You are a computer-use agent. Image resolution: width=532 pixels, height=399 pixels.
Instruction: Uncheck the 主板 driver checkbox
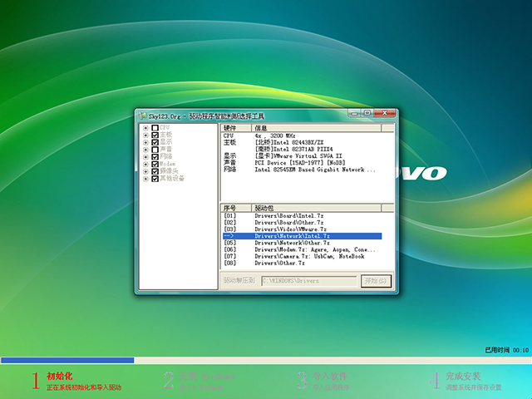[155, 135]
